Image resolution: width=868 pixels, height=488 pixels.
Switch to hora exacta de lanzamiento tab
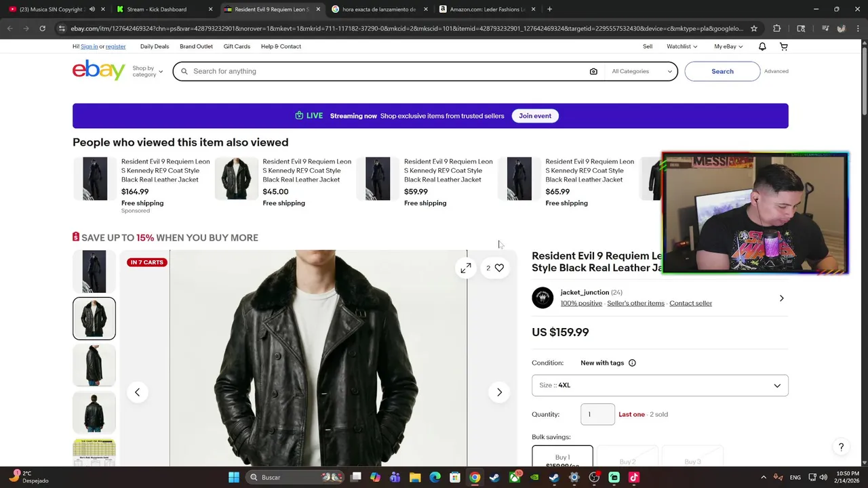point(378,9)
